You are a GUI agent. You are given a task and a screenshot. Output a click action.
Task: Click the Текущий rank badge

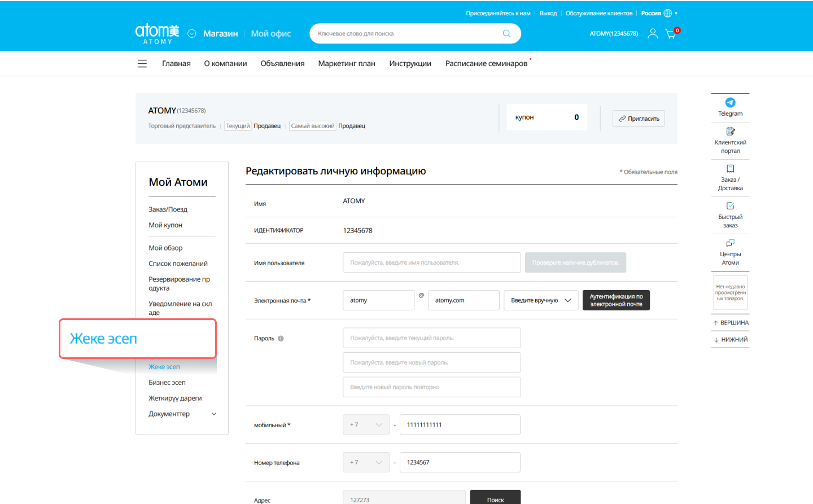pyautogui.click(x=238, y=126)
